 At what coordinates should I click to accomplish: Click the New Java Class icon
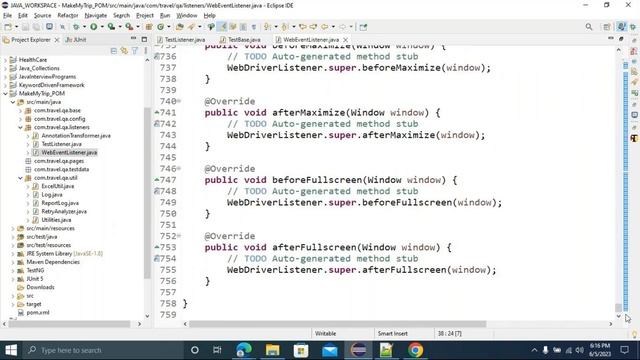click(x=160, y=27)
